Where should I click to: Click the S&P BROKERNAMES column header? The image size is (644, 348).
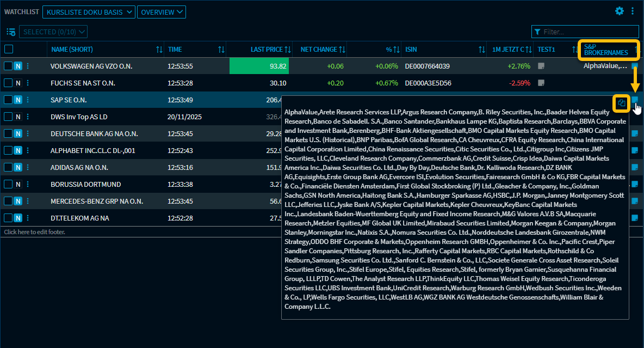pos(605,50)
